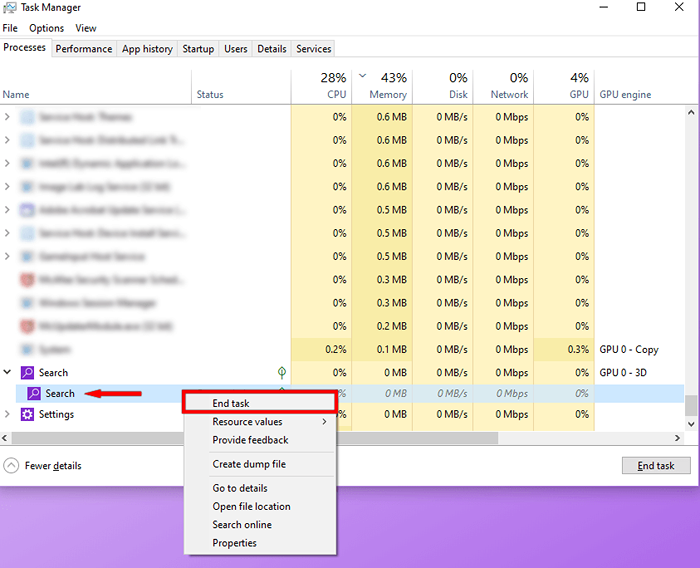
Task: Sort by the CPU column header
Action: (321, 87)
